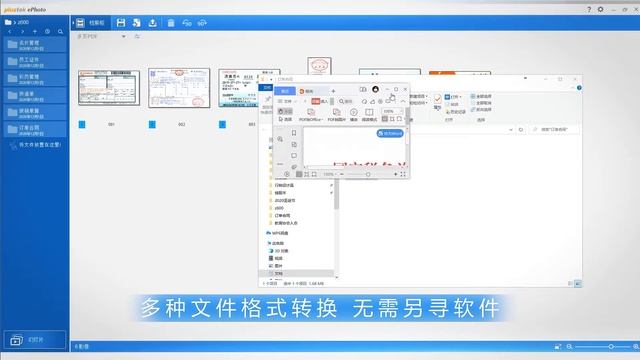Viewport: 640px width, 360px height.
Task: Click the fit-view icon in ePhoto status bar
Action: point(558,347)
